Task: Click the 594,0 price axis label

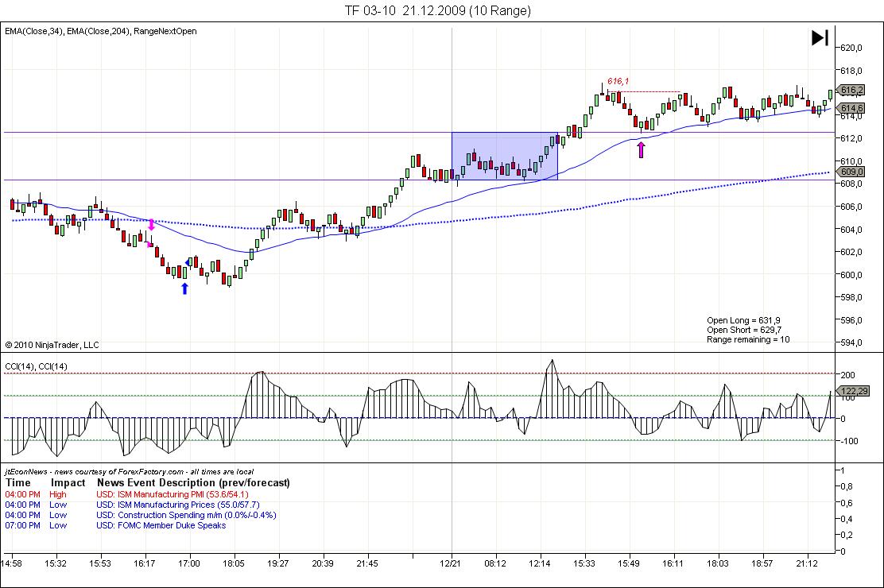Action: [851, 342]
